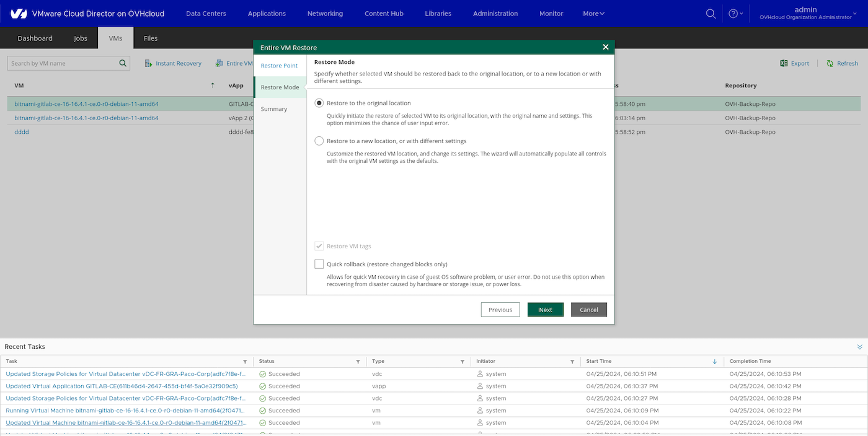Select the Instant Recovery icon

(x=148, y=63)
